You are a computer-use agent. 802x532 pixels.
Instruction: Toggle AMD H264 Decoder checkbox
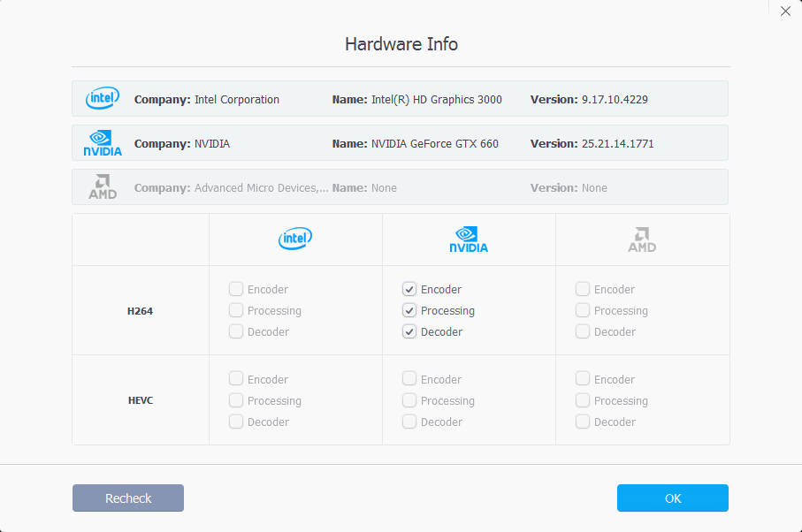[583, 331]
